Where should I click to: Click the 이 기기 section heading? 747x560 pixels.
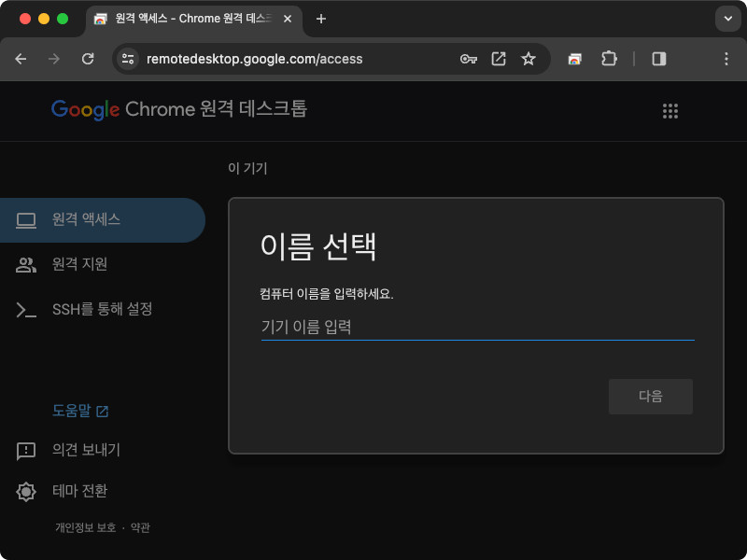(247, 168)
